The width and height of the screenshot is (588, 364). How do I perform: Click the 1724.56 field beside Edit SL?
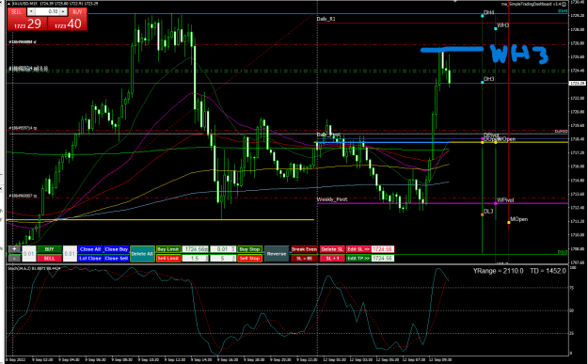(383, 249)
